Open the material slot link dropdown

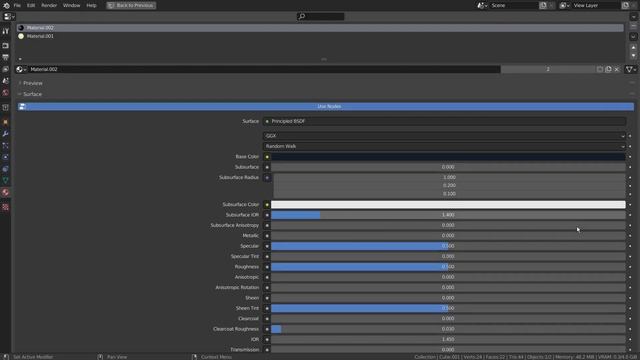coord(631,69)
